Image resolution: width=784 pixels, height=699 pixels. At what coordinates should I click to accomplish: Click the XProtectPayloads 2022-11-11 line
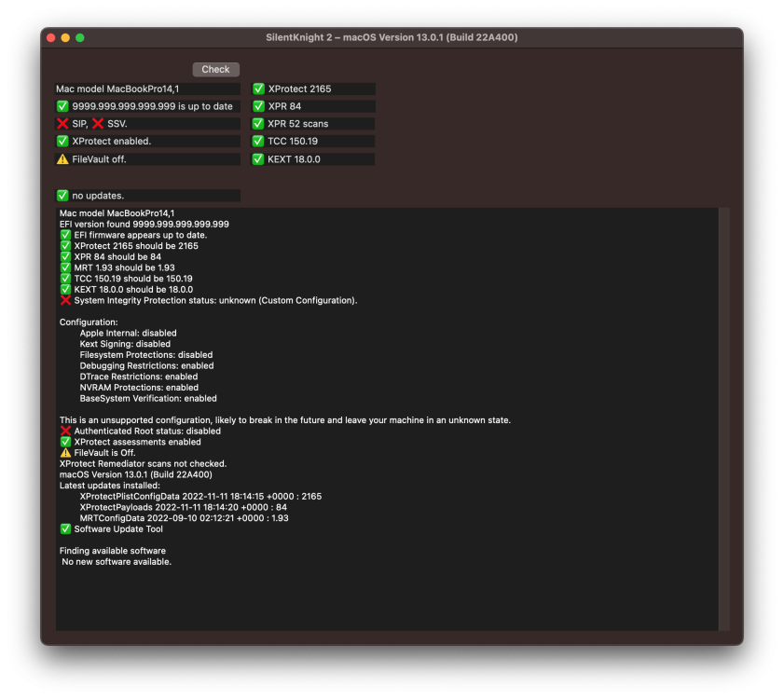pyautogui.click(x=183, y=507)
